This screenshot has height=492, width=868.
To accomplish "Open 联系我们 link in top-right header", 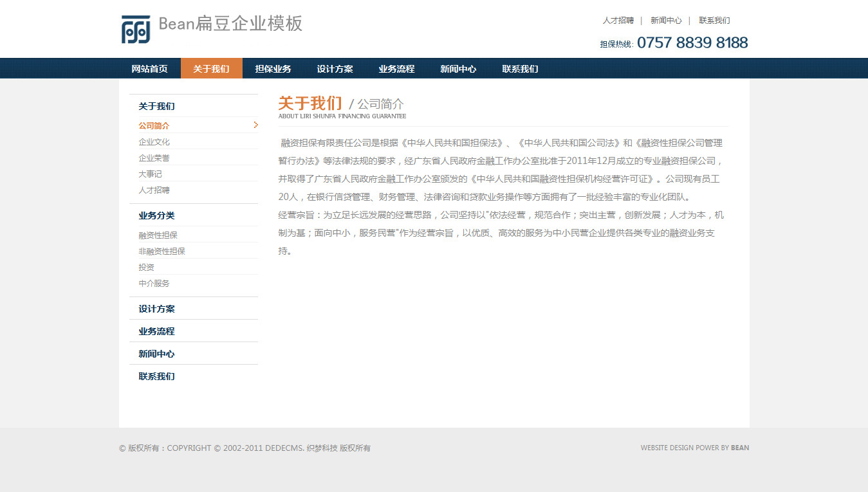I will coord(714,21).
